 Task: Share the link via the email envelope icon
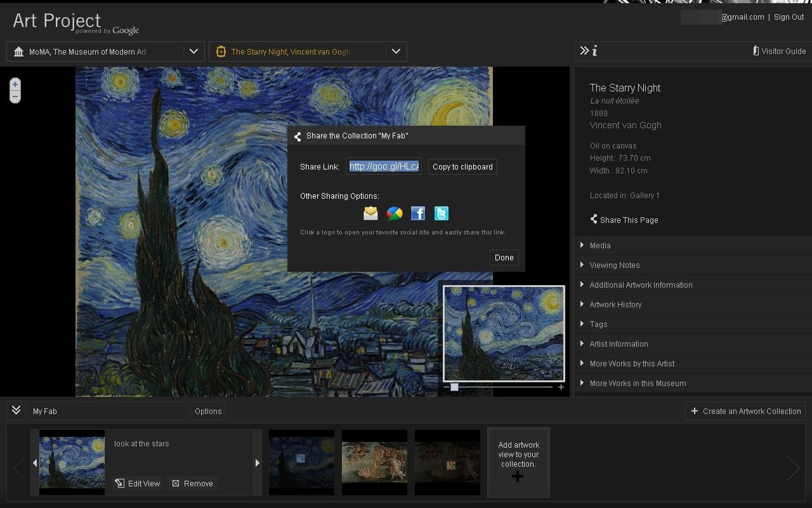coord(370,213)
